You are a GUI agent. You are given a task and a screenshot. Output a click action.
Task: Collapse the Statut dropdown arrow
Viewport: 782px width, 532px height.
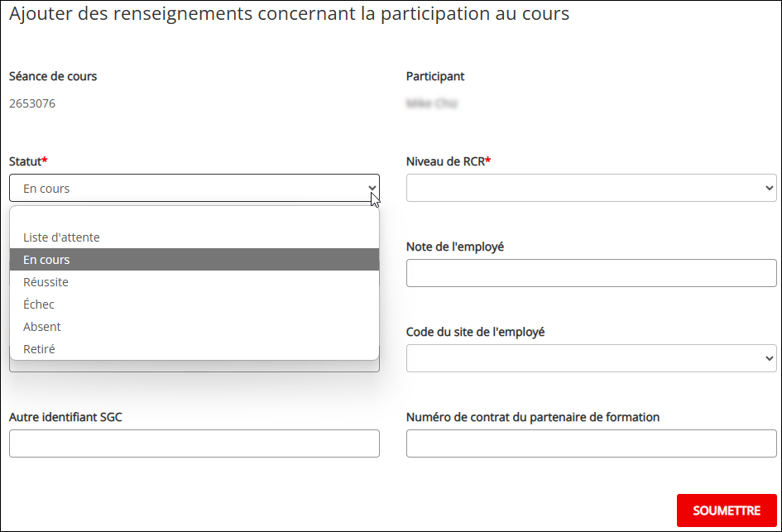click(x=372, y=188)
